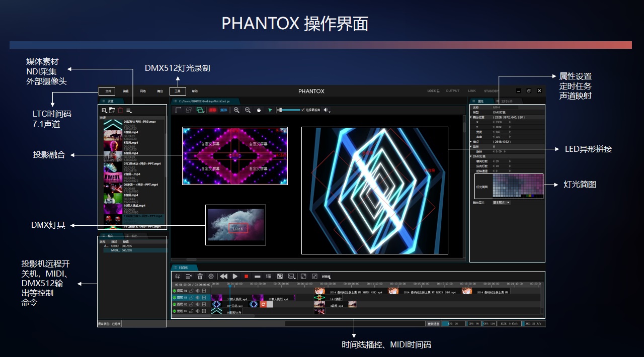Open the 编辑 menu

(126, 91)
